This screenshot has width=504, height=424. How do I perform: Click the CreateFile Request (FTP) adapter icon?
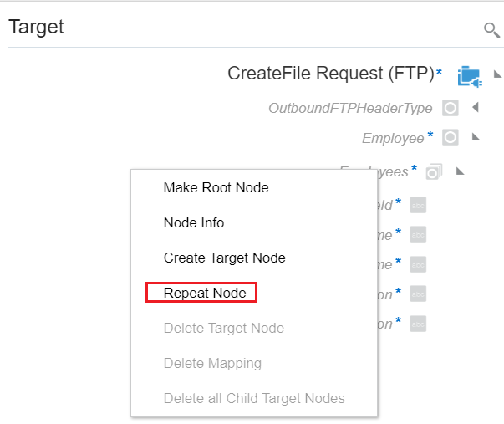point(469,75)
